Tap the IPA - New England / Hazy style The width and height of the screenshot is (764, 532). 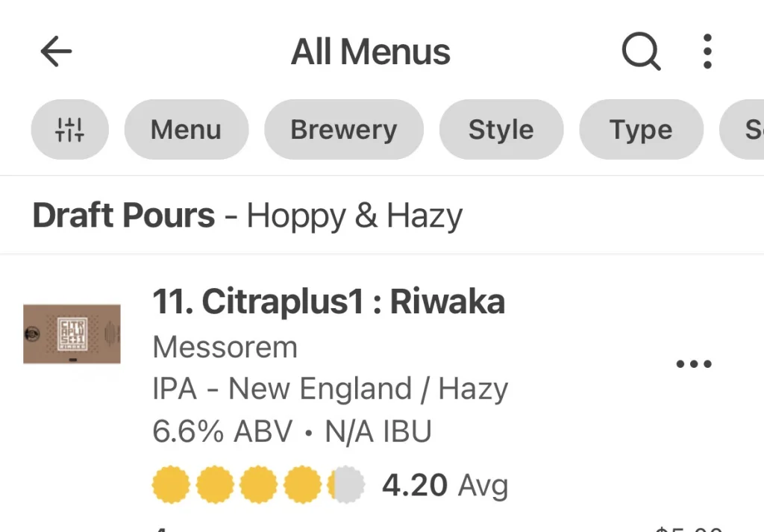coord(330,389)
